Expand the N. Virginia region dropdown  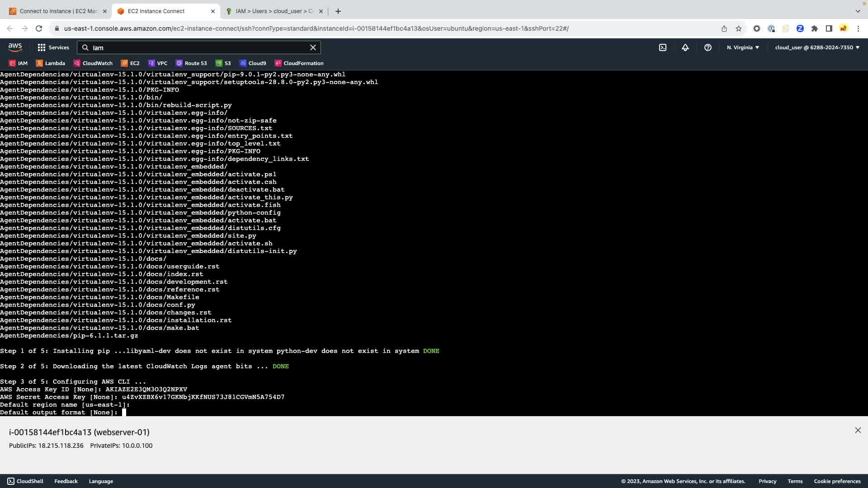coord(743,47)
